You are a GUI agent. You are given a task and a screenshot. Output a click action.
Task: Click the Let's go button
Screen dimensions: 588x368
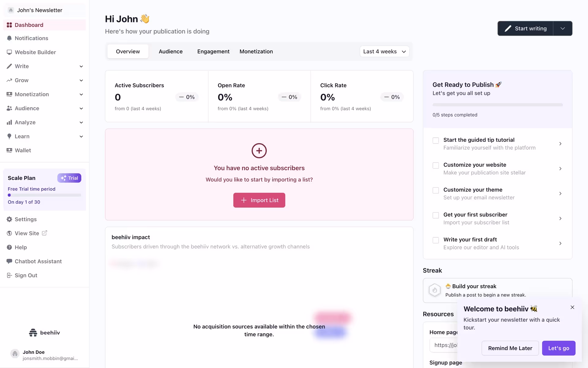click(558, 348)
